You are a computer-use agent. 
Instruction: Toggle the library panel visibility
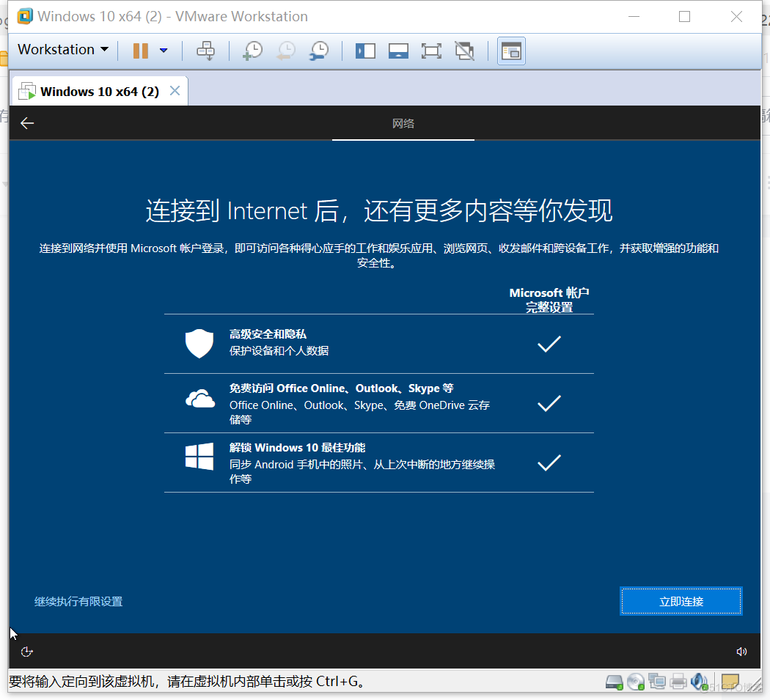(365, 51)
